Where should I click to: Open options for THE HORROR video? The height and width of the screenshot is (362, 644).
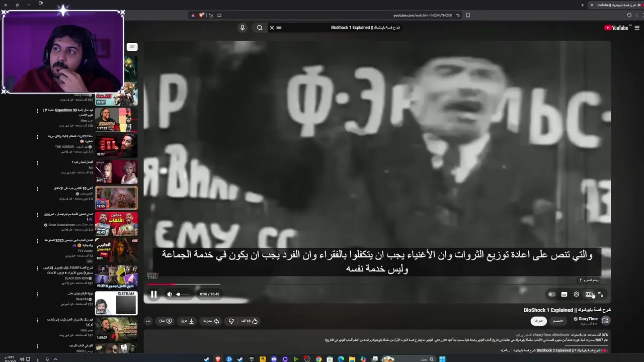click(x=37, y=136)
